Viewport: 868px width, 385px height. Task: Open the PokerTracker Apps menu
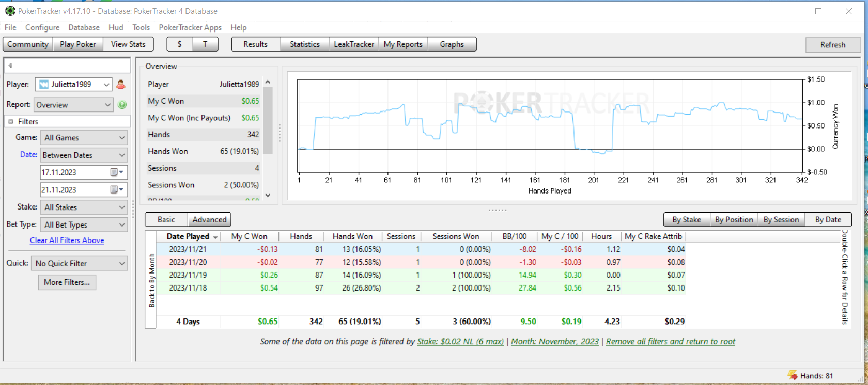click(x=190, y=27)
